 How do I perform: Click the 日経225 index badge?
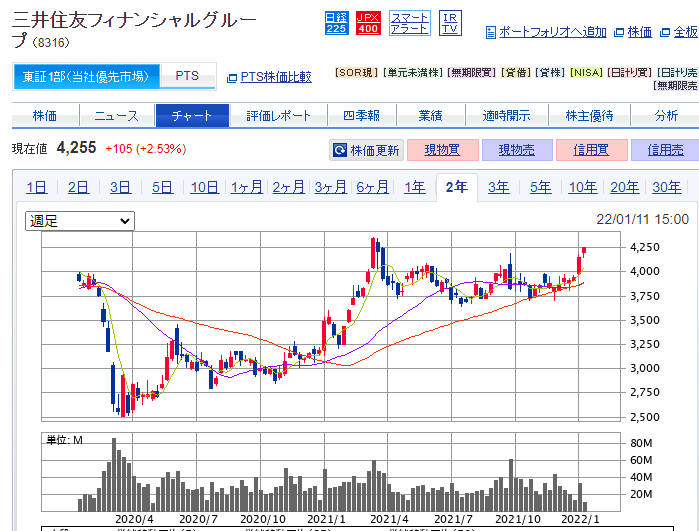pyautogui.click(x=337, y=23)
